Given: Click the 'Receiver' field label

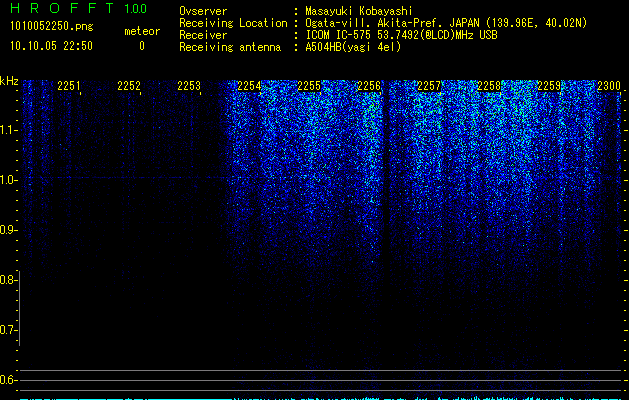Looking at the screenshot, I should pos(203,35).
